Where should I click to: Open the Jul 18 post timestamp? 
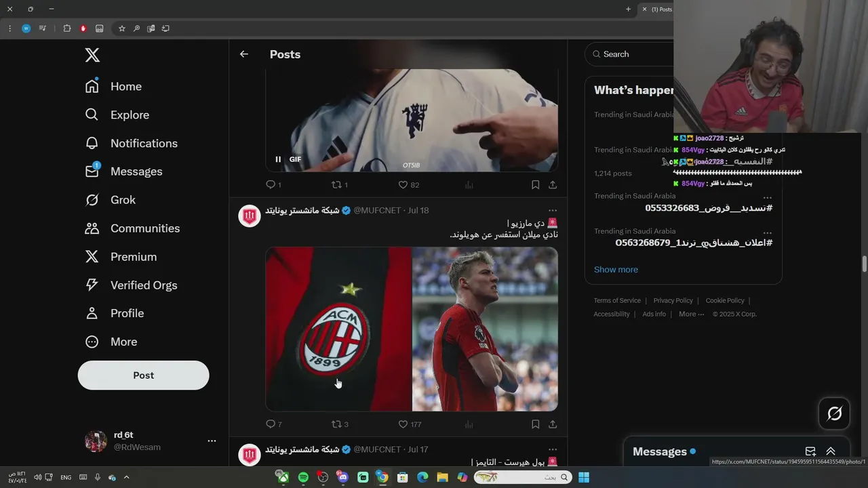tap(418, 210)
